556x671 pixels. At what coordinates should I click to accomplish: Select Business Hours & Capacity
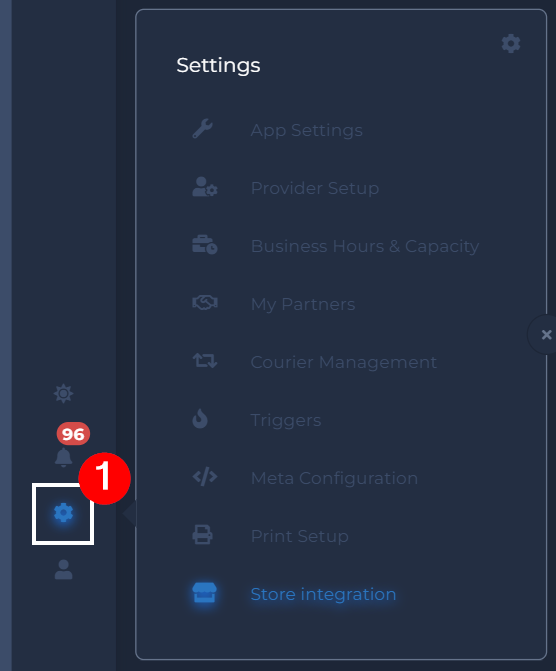click(365, 246)
